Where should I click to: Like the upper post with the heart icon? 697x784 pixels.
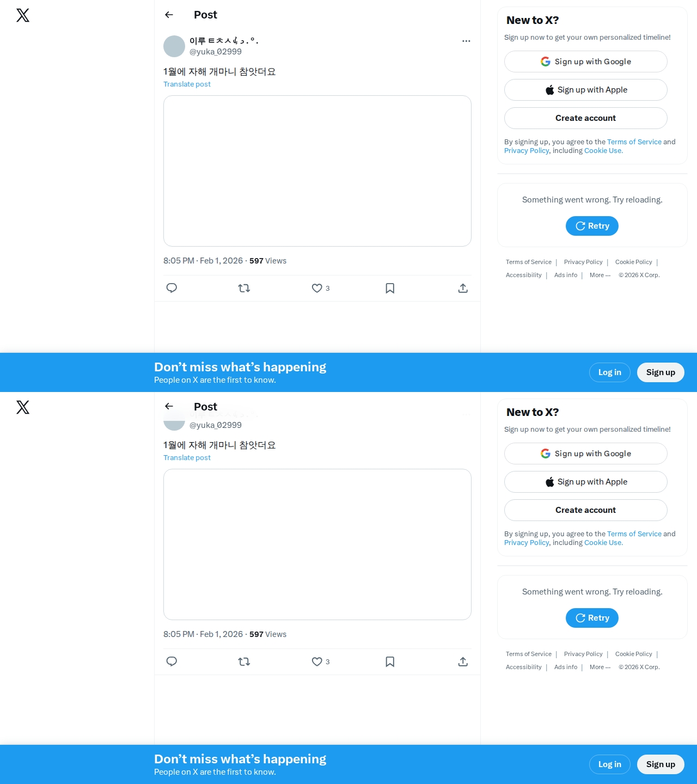coord(317,288)
